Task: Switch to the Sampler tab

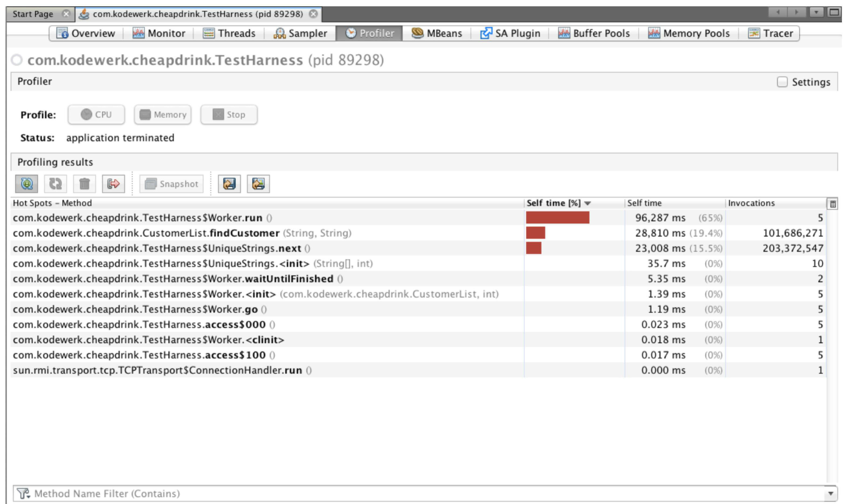Action: point(300,33)
